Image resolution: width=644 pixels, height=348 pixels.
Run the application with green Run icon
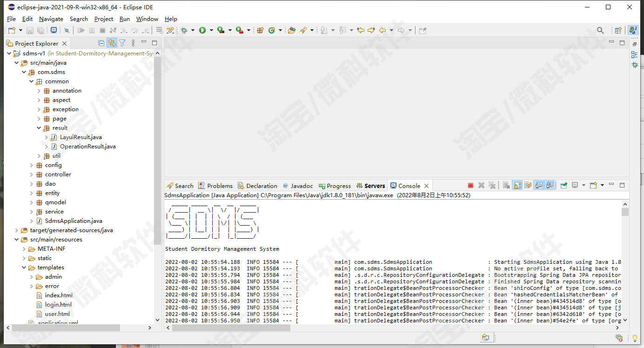point(202,30)
